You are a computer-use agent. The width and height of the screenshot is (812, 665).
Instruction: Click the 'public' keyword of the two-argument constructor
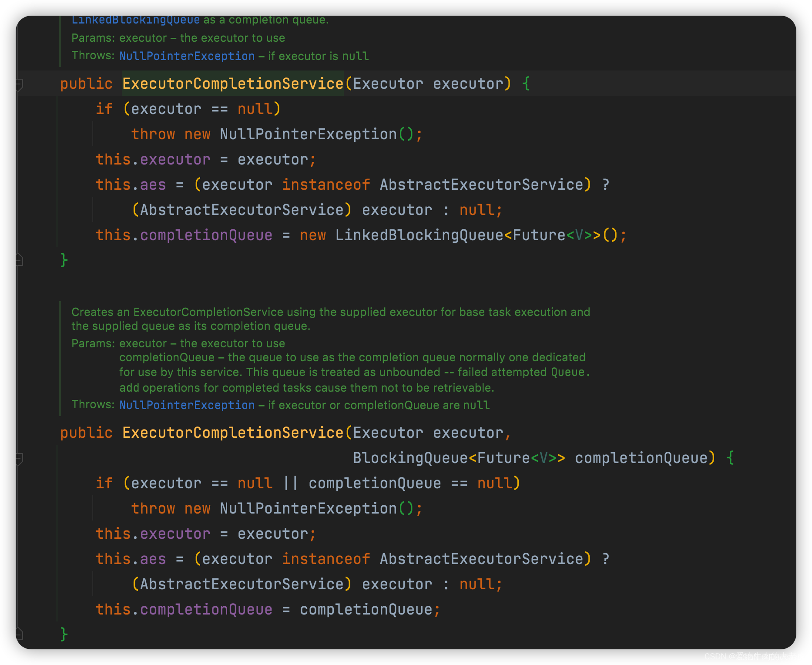[86, 433]
